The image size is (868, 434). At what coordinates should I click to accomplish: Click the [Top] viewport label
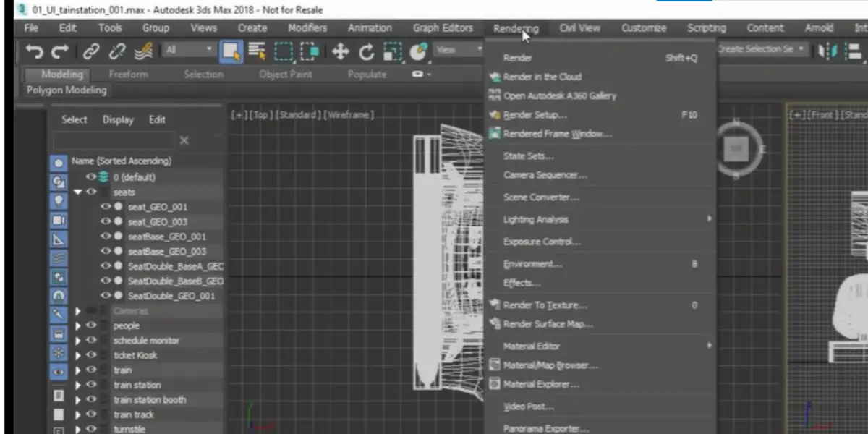259,115
